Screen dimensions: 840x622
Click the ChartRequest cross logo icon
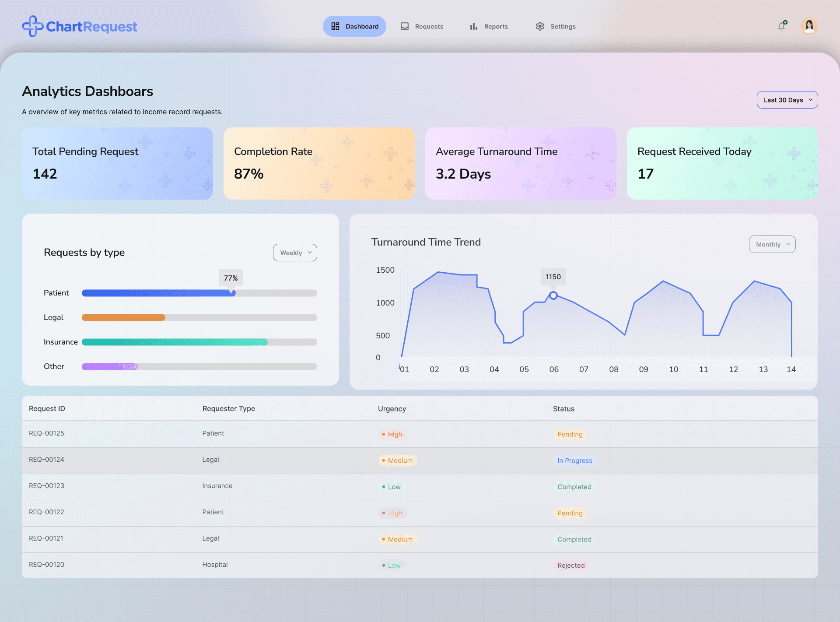tap(32, 26)
